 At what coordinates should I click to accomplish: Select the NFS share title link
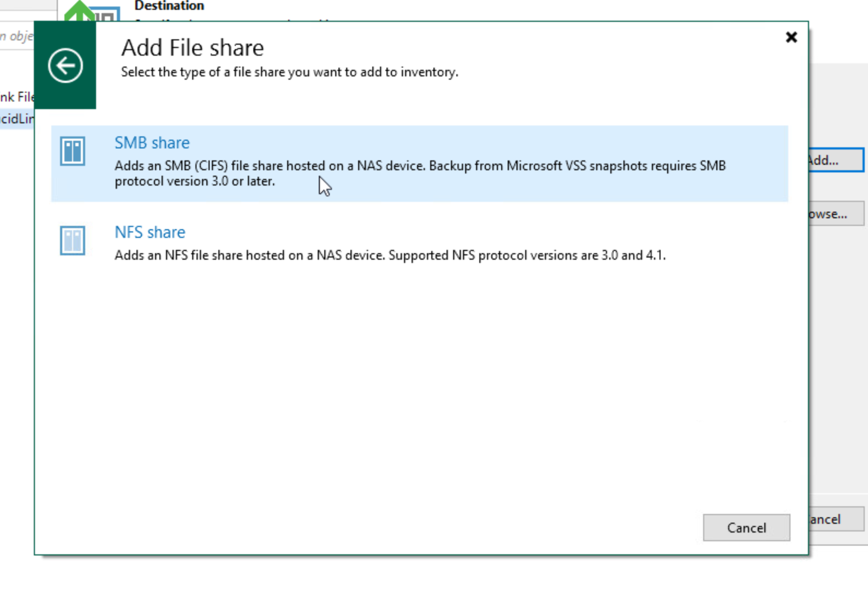click(x=150, y=232)
